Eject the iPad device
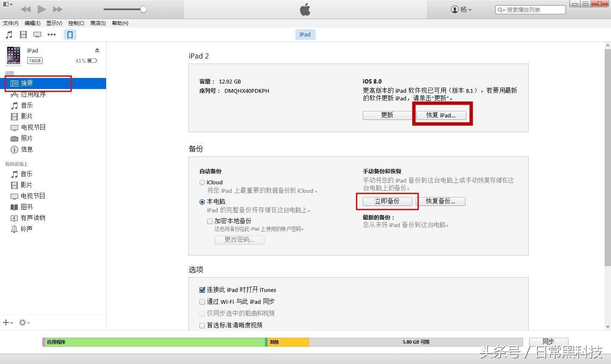This screenshot has height=364, width=611. (97, 50)
